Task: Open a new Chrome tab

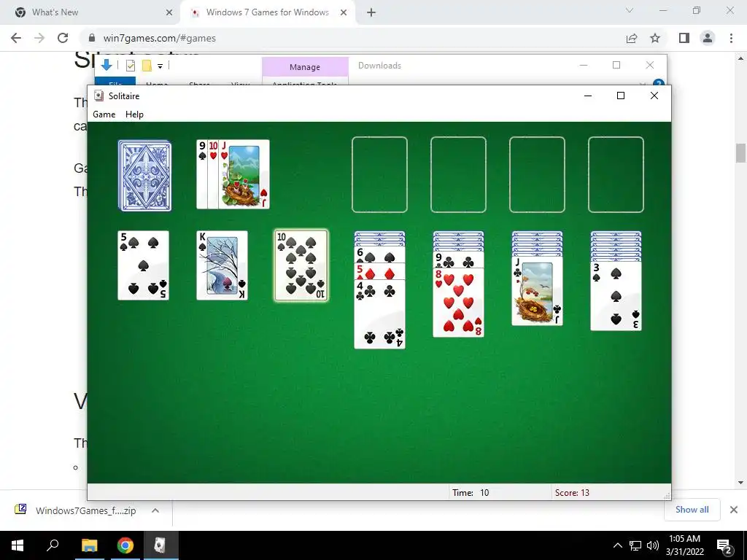Action: coord(371,12)
